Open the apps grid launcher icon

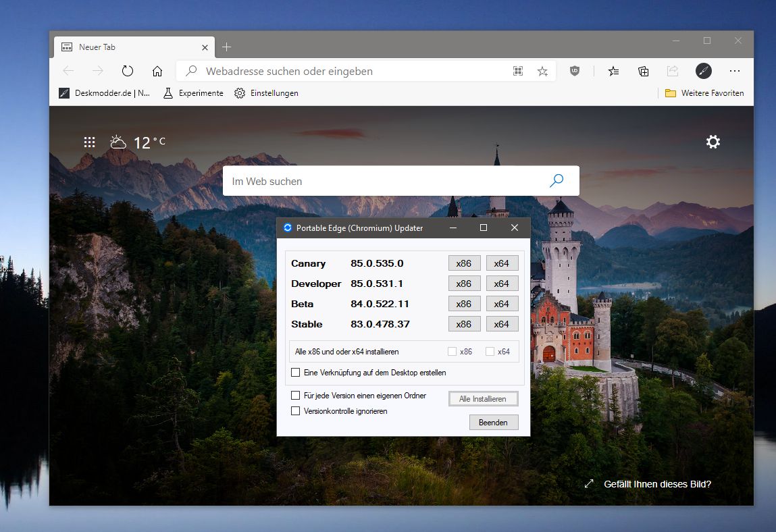point(89,142)
